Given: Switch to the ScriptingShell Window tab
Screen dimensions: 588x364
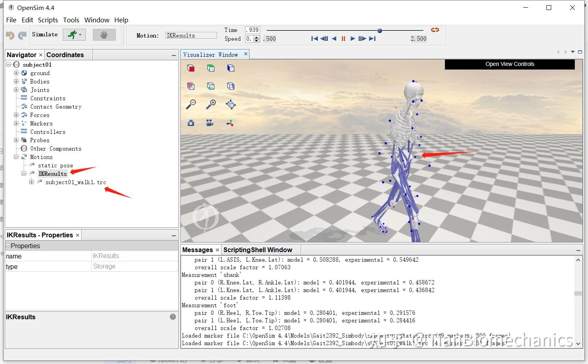Looking at the screenshot, I should tap(258, 250).
